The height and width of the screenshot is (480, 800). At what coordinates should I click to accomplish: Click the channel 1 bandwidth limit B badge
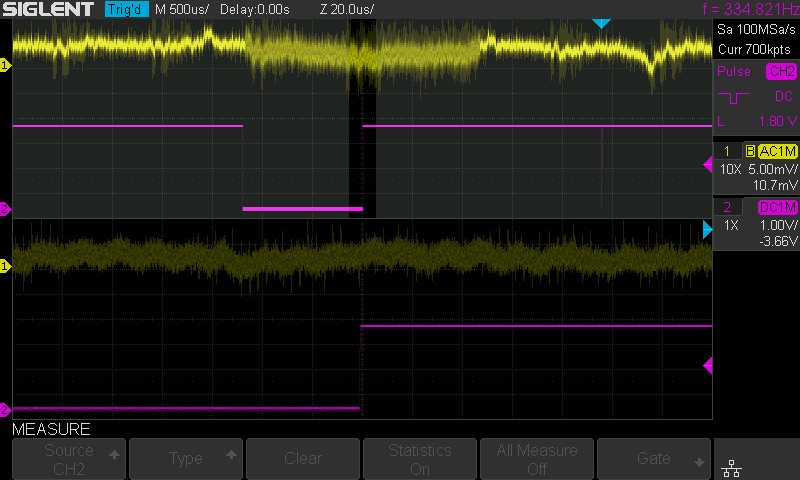coord(750,151)
